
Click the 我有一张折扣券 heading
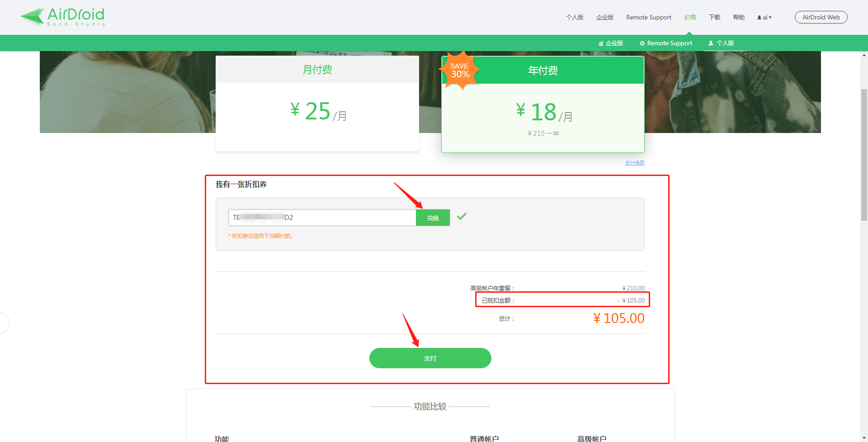point(241,184)
